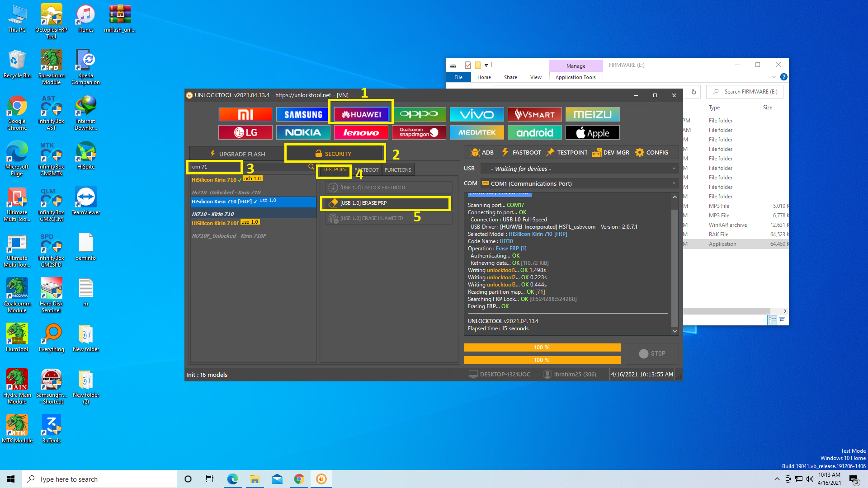868x488 pixels.
Task: Select the OPPO brand icon
Action: click(419, 114)
